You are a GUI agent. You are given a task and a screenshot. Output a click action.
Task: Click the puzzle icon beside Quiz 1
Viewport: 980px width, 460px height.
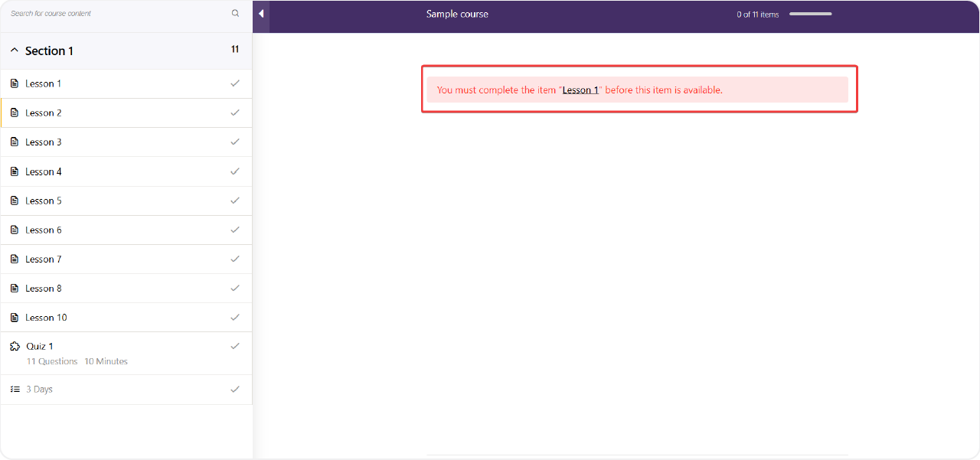click(15, 346)
